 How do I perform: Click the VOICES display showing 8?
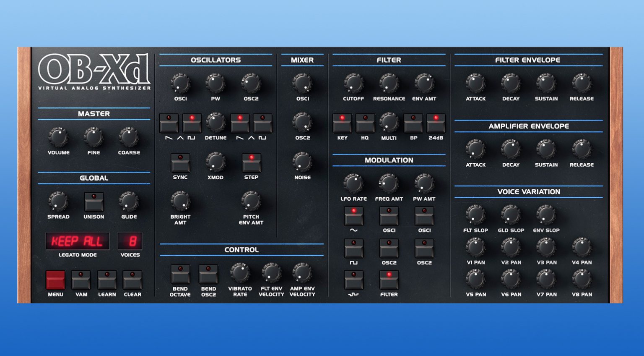click(130, 241)
